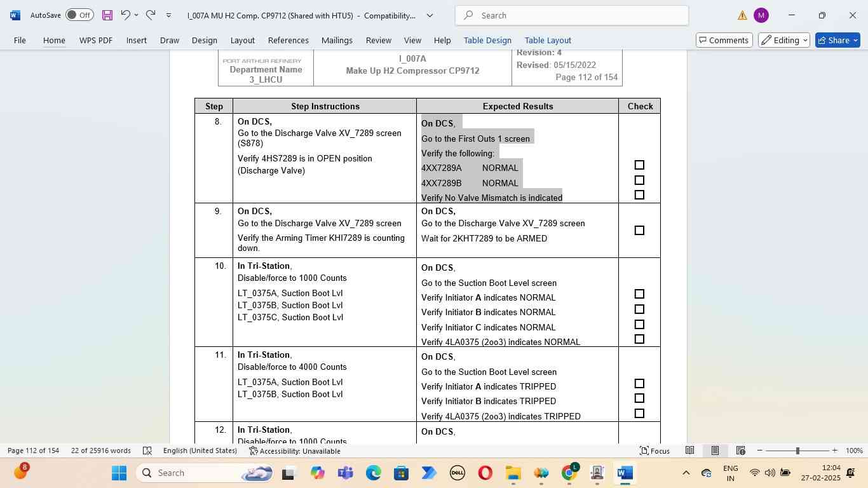
Task: Open the References tab
Action: point(288,40)
